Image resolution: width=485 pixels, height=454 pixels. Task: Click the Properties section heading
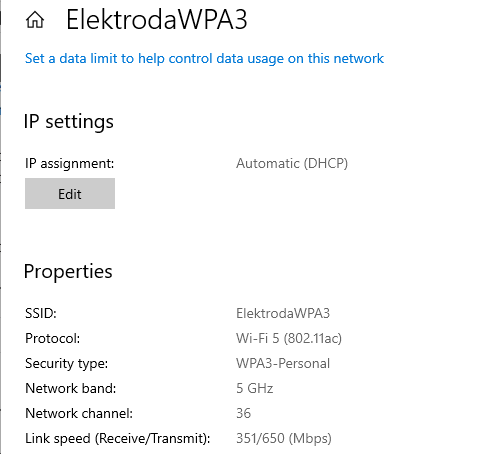tap(68, 272)
